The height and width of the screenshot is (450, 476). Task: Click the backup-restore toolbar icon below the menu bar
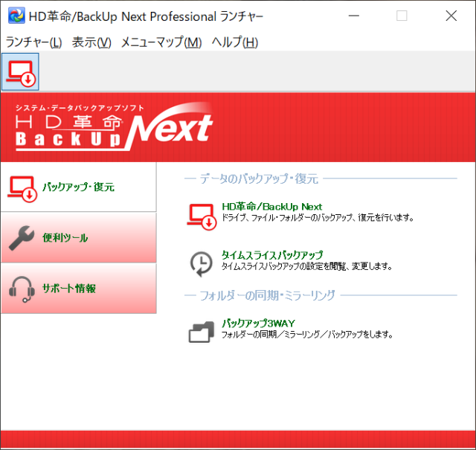[20, 72]
